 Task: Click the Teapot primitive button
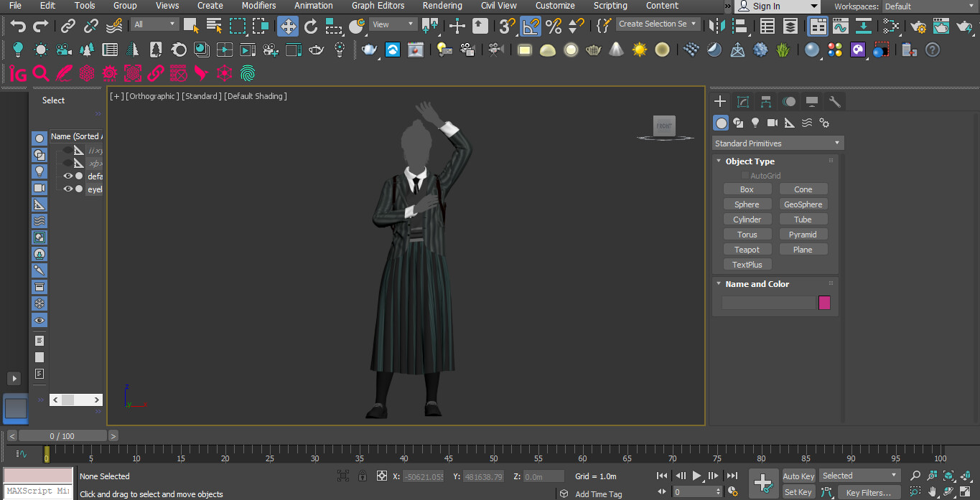click(747, 249)
